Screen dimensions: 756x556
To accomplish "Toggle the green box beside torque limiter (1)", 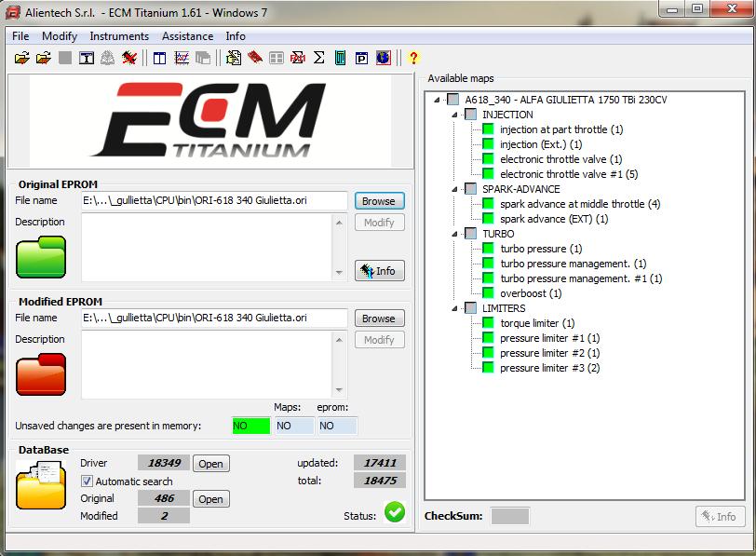I will (x=488, y=323).
